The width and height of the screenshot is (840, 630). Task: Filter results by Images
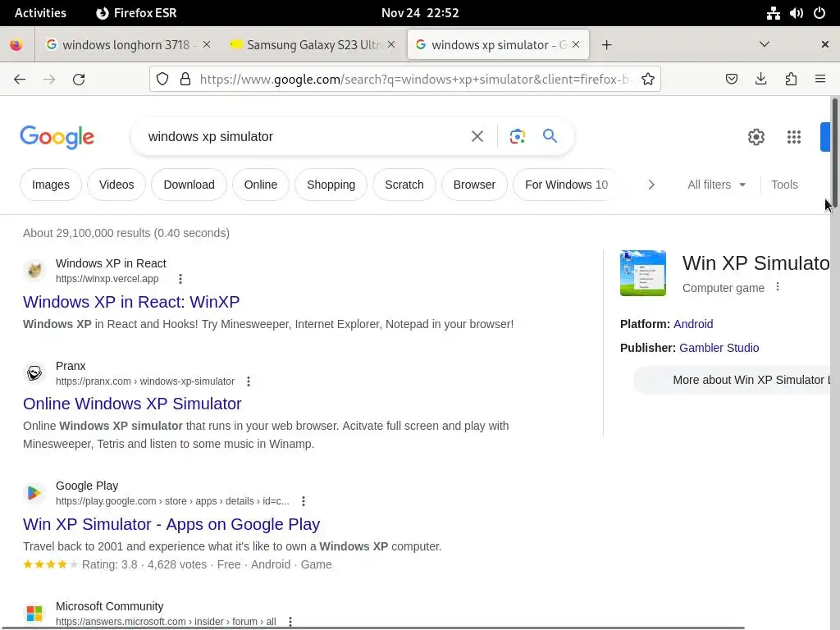pyautogui.click(x=51, y=185)
